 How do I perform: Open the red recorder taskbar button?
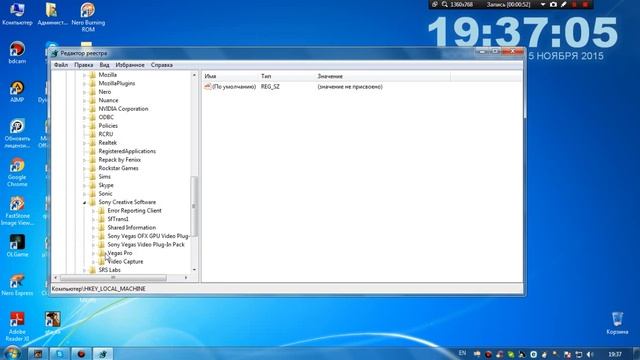point(81,354)
